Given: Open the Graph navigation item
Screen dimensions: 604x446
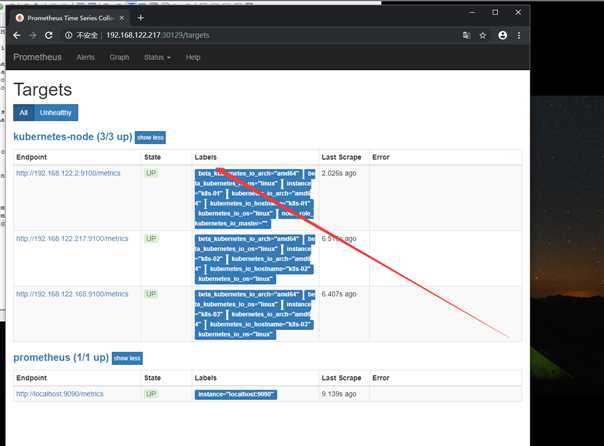Looking at the screenshot, I should 119,57.
